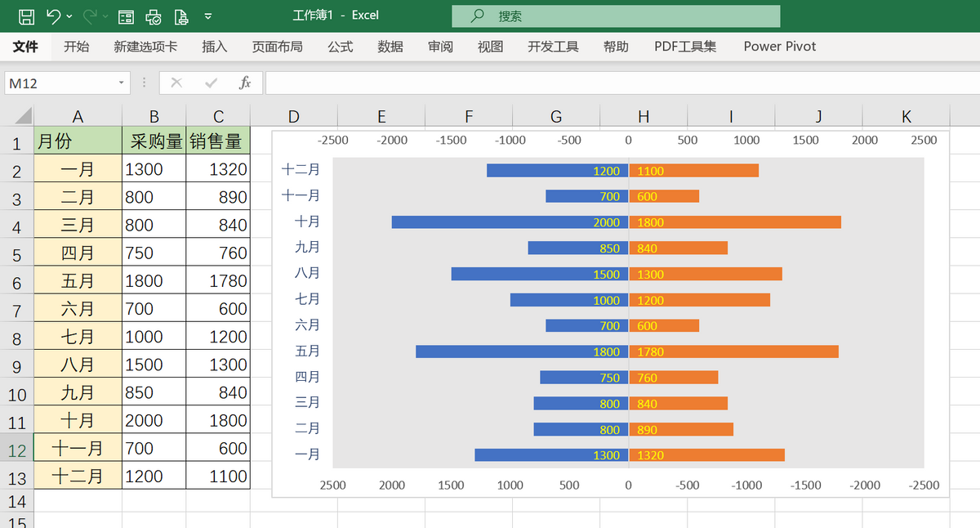Screen dimensions: 980x528
Task: Click the data label 760 on 四月 bar
Action: click(647, 378)
